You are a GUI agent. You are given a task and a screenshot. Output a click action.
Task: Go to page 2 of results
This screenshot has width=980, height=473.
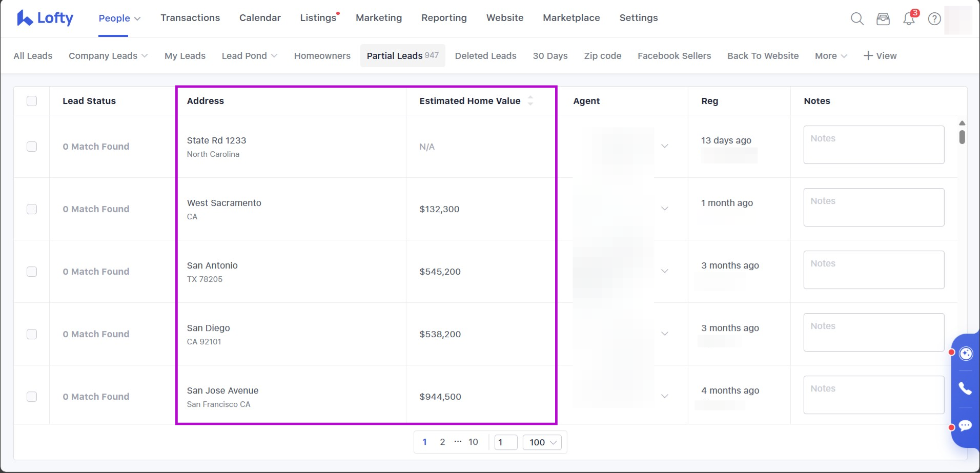click(442, 442)
